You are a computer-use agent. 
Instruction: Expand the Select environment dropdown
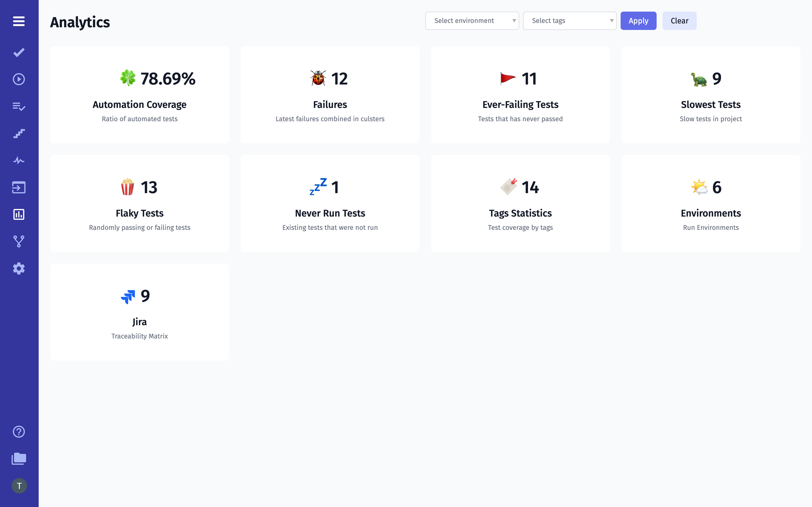point(472,21)
